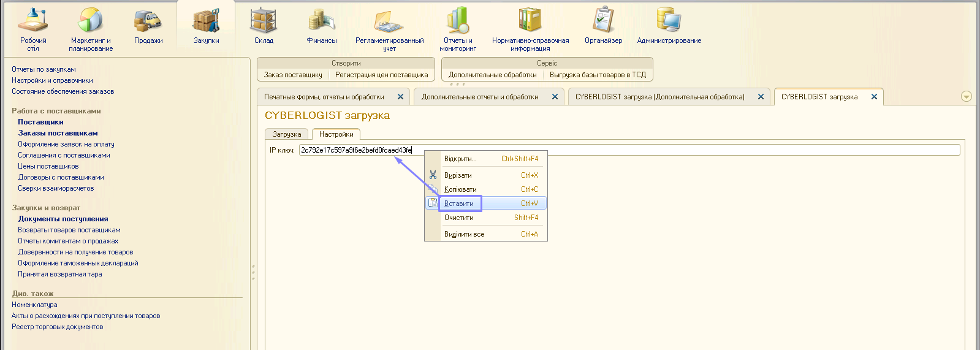Choose Вирізати in context menu
The width and height of the screenshot is (980, 350).
pos(486,175)
